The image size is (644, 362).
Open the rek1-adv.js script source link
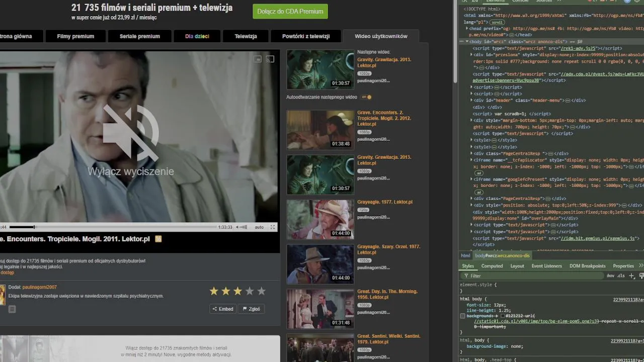[x=579, y=48]
